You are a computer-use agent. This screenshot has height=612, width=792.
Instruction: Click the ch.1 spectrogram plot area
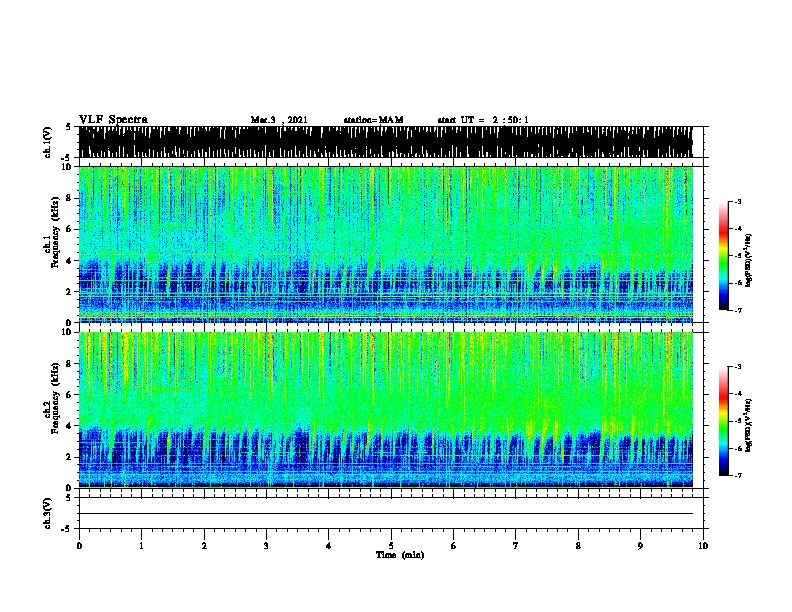point(385,244)
